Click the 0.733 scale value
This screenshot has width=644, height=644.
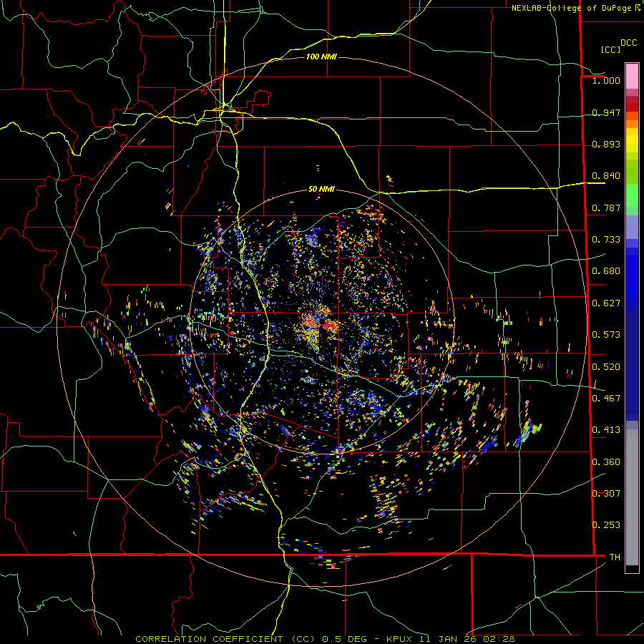point(606,240)
